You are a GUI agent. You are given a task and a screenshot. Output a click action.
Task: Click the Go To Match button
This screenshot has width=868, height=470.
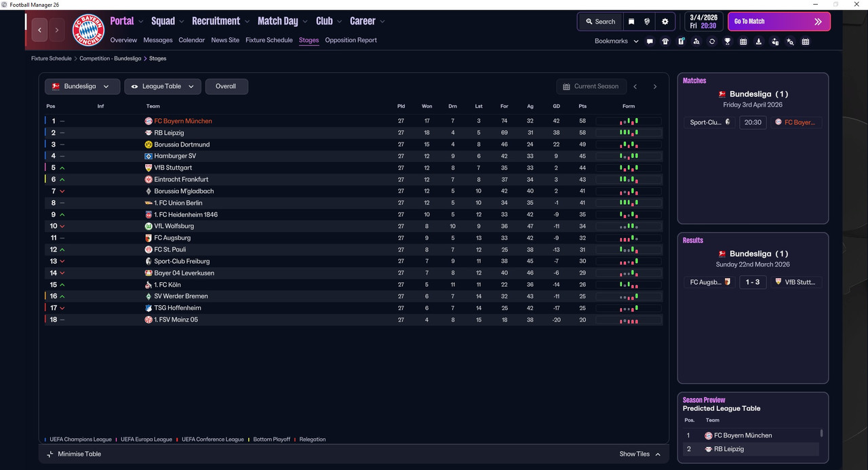click(779, 22)
